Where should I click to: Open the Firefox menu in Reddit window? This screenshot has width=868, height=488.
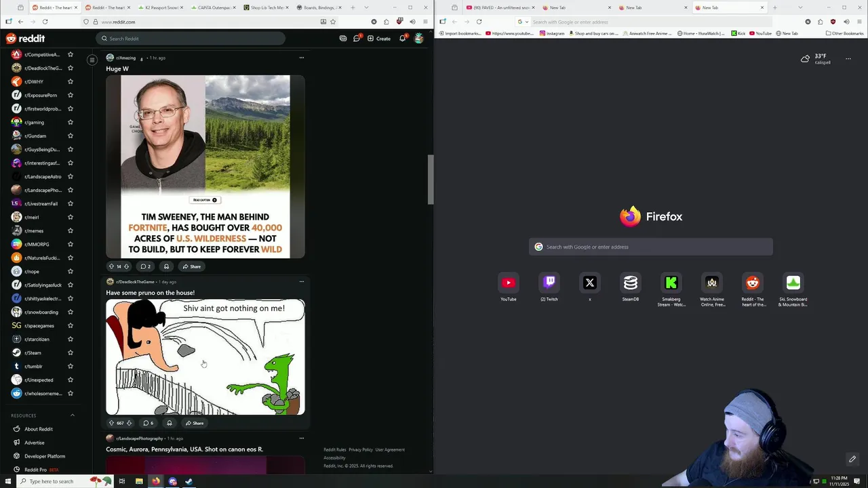[425, 22]
